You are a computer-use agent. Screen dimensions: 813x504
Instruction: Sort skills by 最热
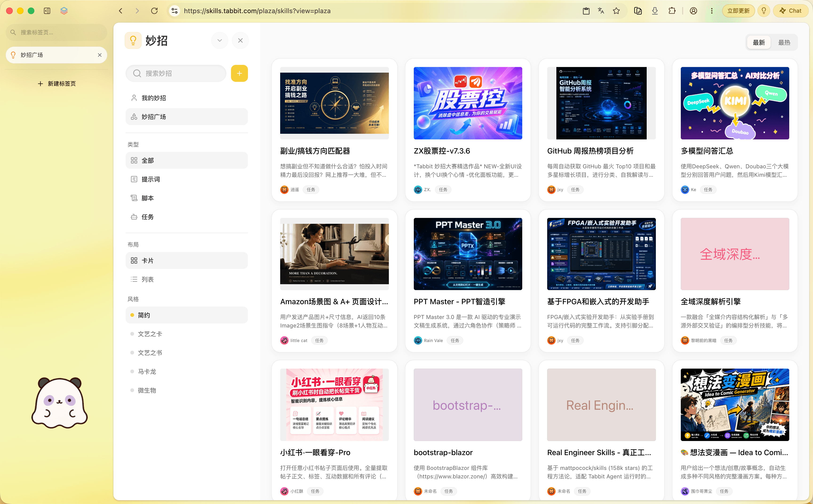[x=784, y=42]
